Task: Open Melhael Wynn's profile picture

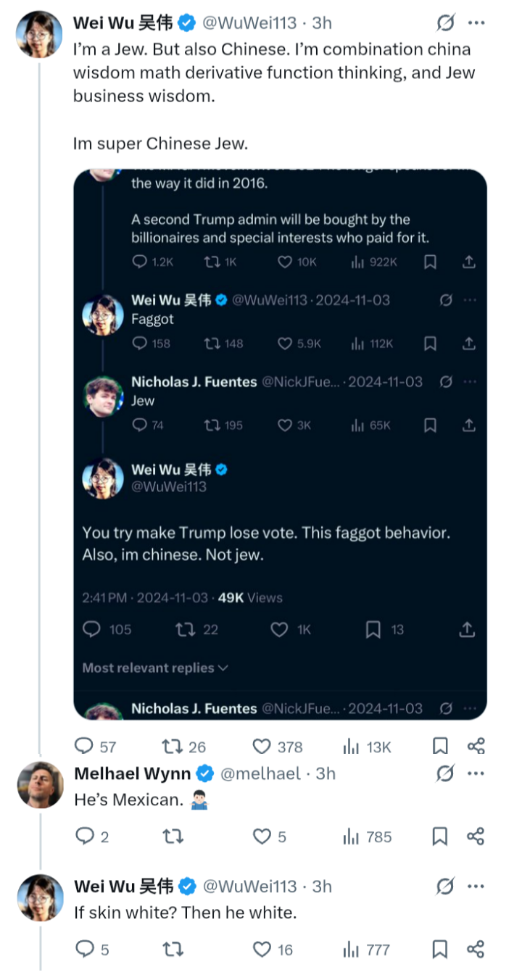Action: tap(39, 784)
